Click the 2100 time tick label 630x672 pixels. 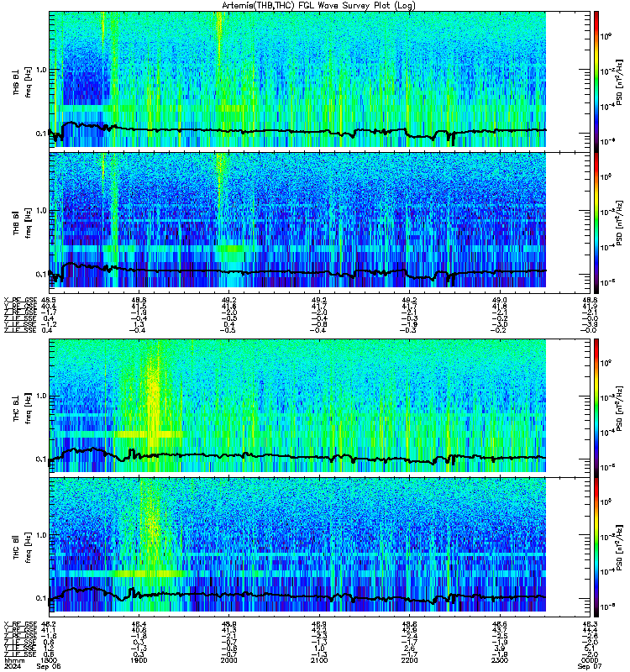point(319,660)
